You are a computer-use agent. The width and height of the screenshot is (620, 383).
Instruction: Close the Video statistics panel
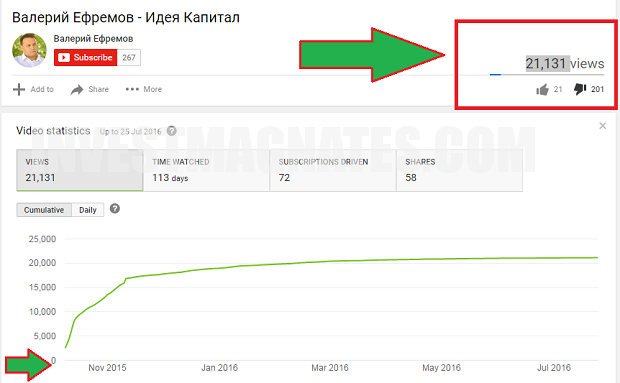603,126
